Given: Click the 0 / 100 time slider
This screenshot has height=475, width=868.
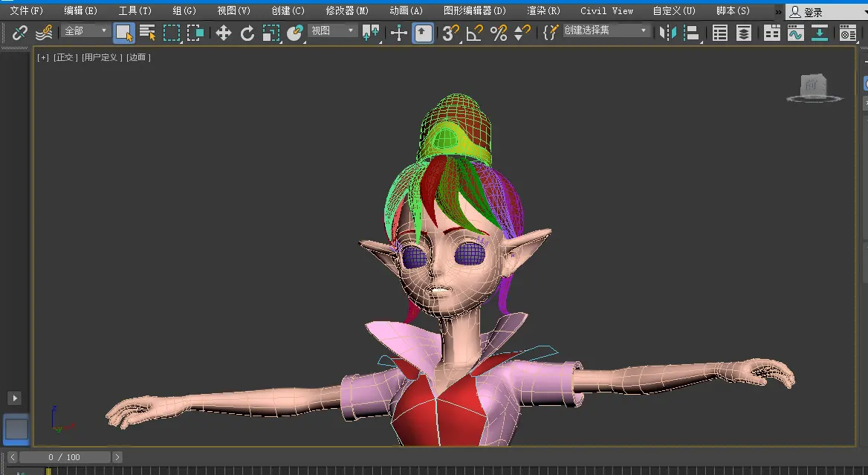Looking at the screenshot, I should [65, 457].
